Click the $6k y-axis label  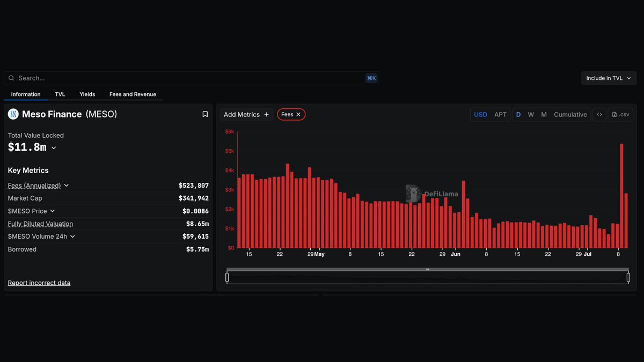(x=229, y=131)
